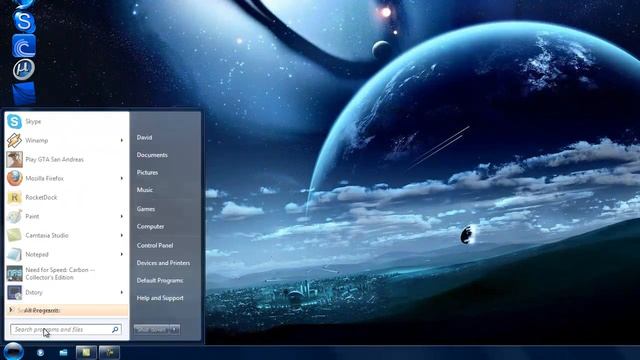Screen dimensions: 640x360
Task: Open Pictures library
Action: 147,173
